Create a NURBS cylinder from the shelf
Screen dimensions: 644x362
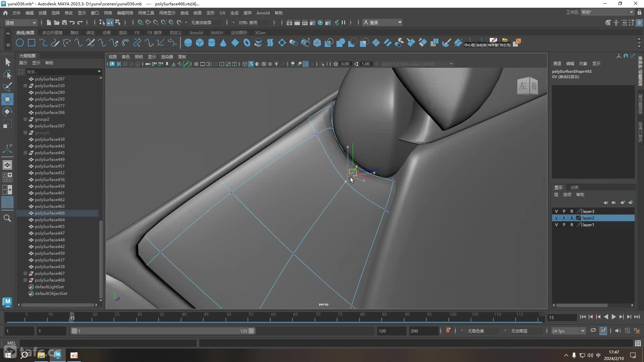coord(212,43)
